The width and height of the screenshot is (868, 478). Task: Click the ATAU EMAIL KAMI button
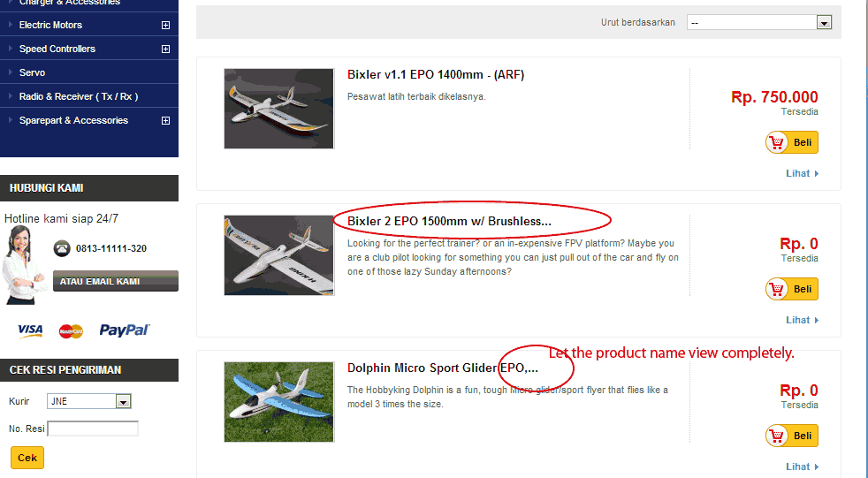pos(116,281)
